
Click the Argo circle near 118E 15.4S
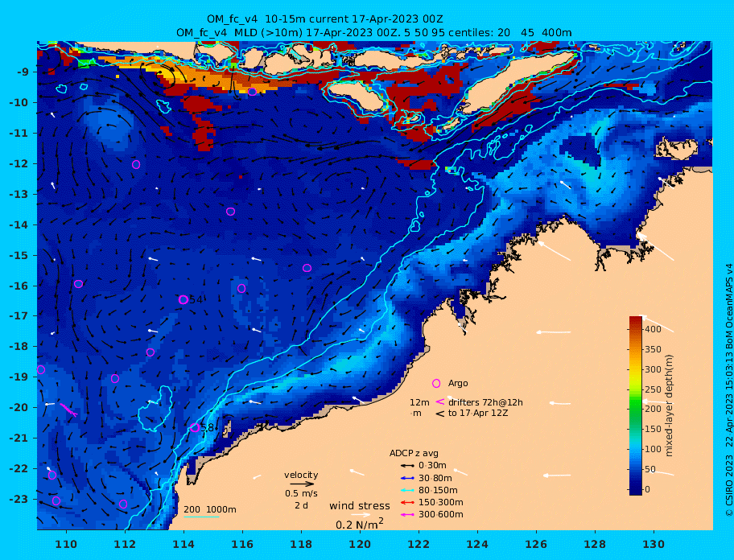point(307,268)
